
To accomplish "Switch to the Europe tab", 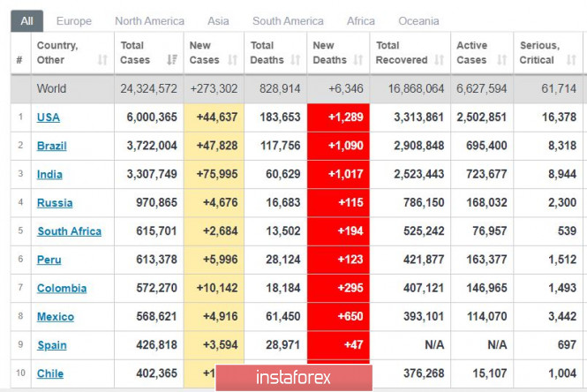I will 73,21.
